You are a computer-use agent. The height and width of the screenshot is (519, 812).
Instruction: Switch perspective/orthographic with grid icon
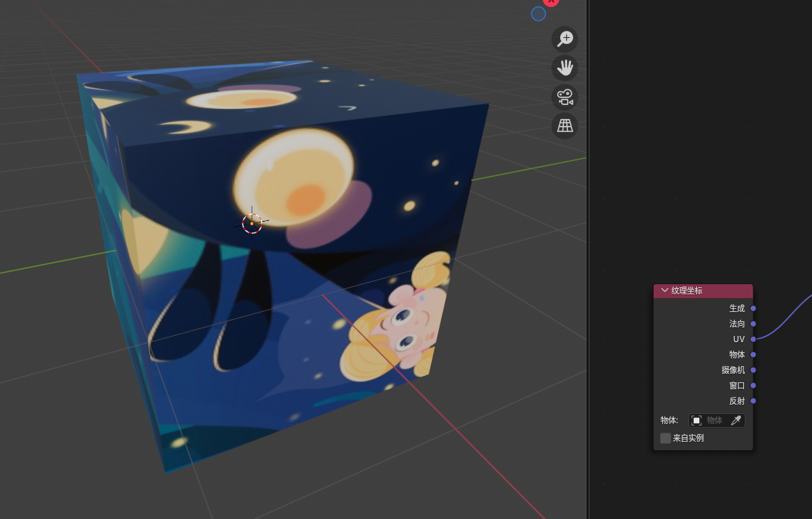pos(565,126)
